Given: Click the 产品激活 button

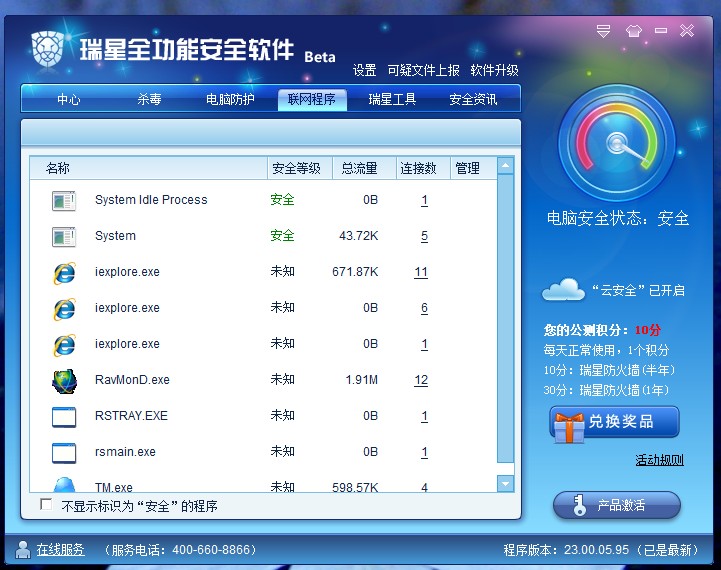Looking at the screenshot, I should [617, 506].
